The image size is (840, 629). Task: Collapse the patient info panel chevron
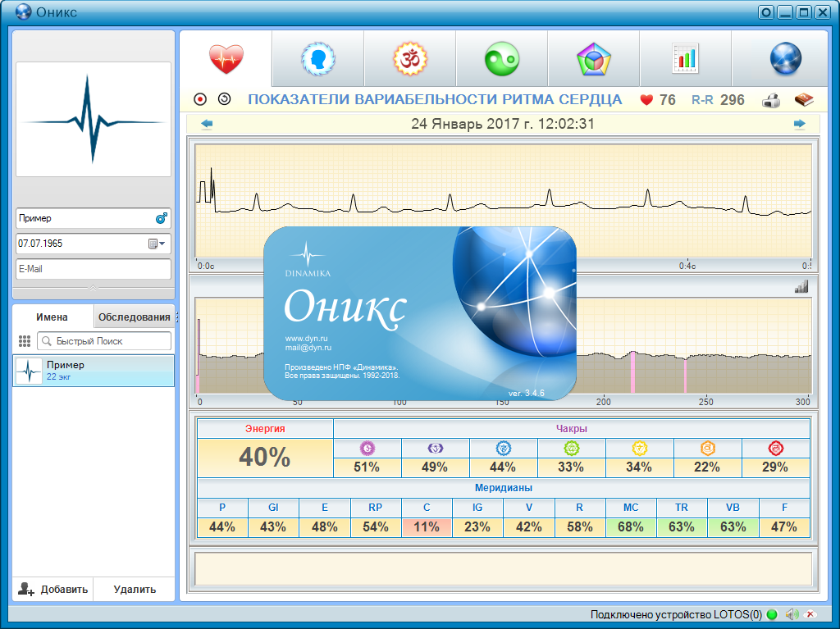pyautogui.click(x=94, y=288)
